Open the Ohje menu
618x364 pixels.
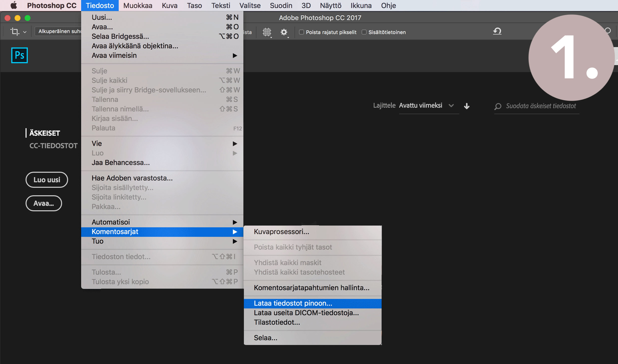point(388,5)
